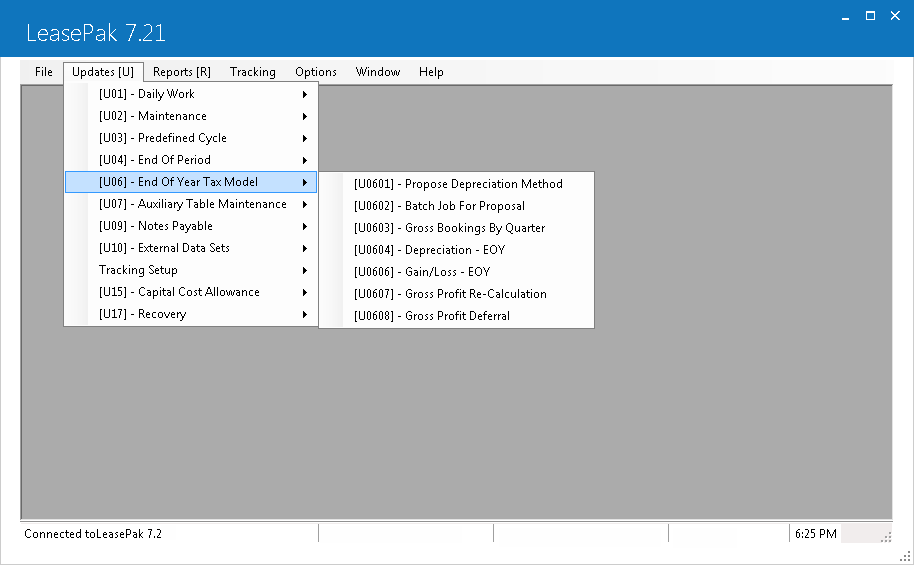
Task: Open the Options menu
Action: 316,72
